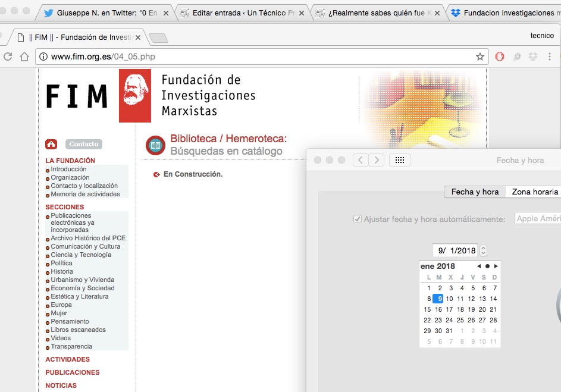The width and height of the screenshot is (561, 392).
Task: Select day 17 in the calendar
Action: point(449,309)
